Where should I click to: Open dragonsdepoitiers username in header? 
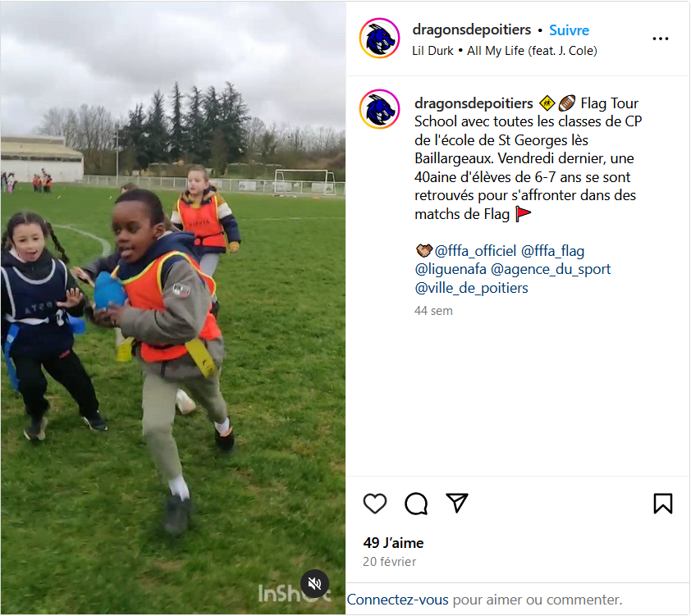pos(472,30)
